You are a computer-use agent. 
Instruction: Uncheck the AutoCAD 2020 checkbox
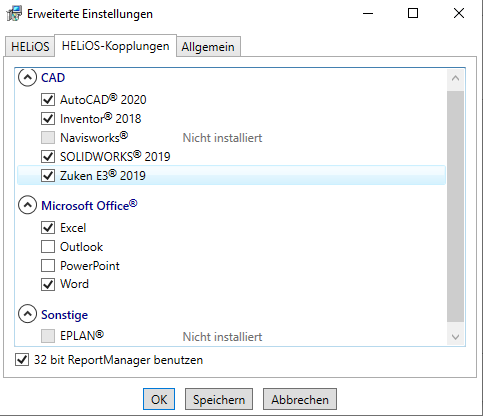click(x=48, y=99)
